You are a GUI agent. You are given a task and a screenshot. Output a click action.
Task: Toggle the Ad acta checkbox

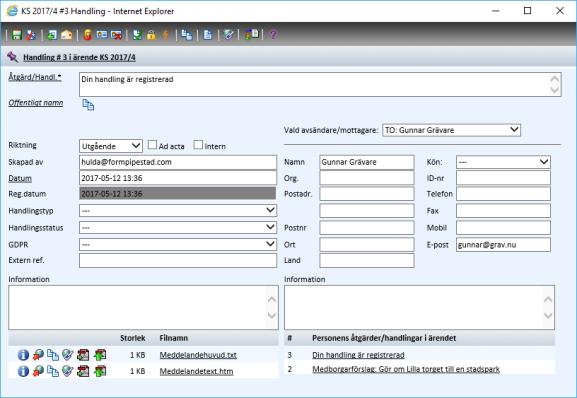tap(152, 145)
